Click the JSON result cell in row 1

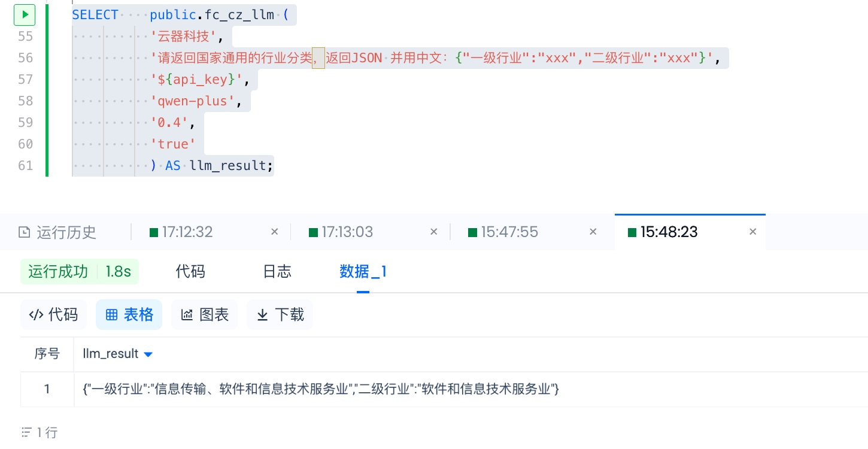pos(321,390)
